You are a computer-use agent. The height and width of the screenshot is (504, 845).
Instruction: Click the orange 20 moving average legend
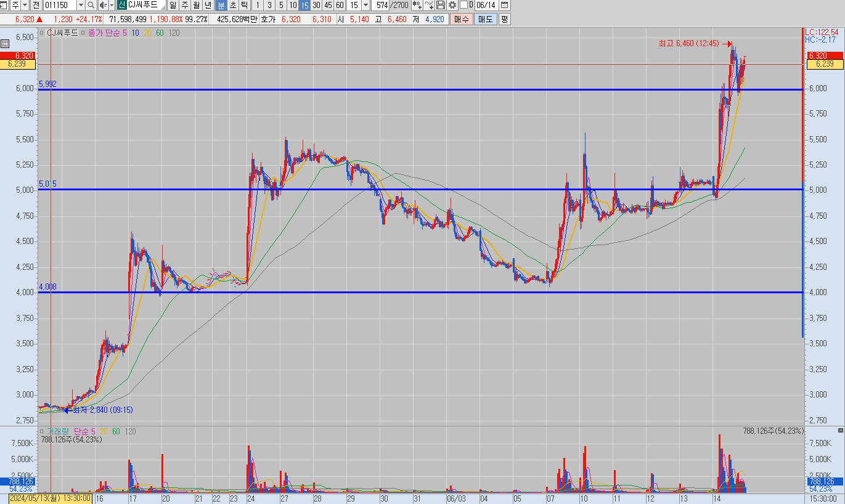147,33
